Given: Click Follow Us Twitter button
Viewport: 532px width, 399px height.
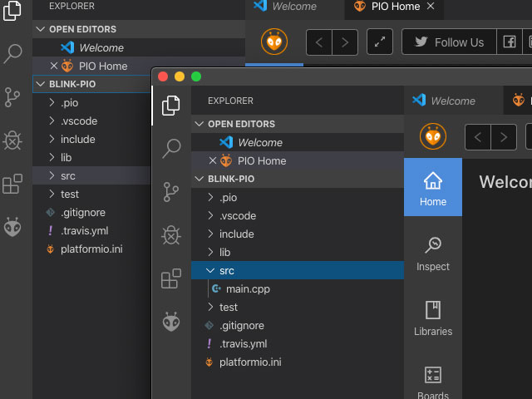Looking at the screenshot, I should (x=448, y=42).
